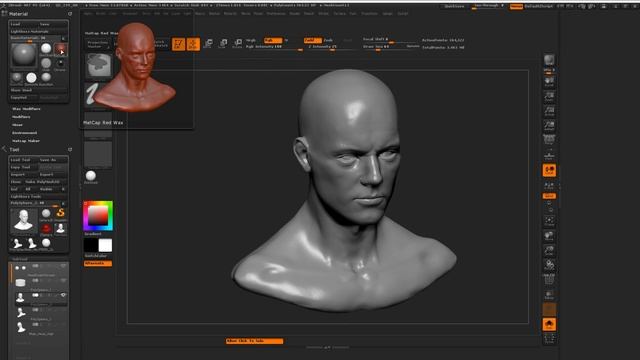The height and width of the screenshot is (360, 640).
Task: Choose the SkinShade4 white material sphere
Action: (46, 49)
